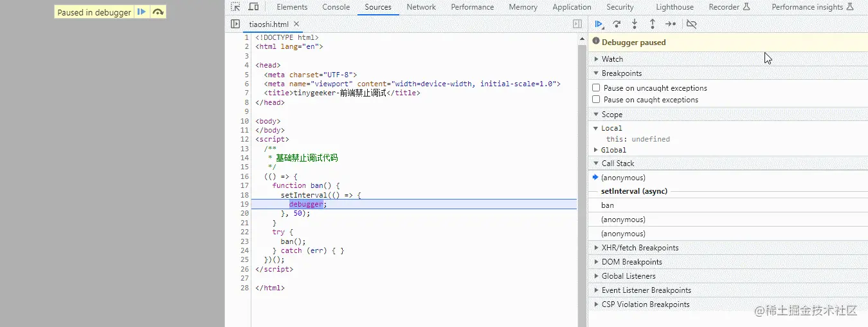The image size is (868, 327).
Task: Open the Security tab
Action: 620,7
